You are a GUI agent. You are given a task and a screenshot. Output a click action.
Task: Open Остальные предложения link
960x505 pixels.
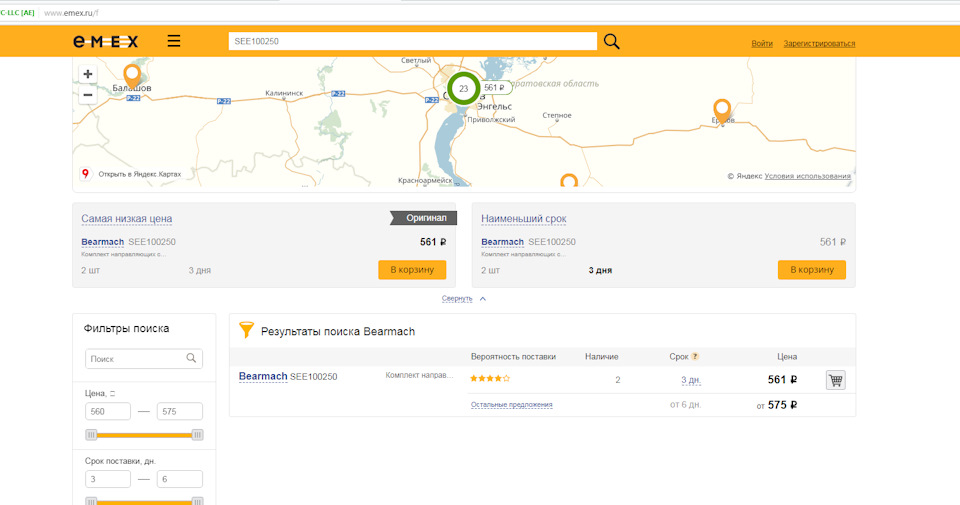(x=511, y=405)
